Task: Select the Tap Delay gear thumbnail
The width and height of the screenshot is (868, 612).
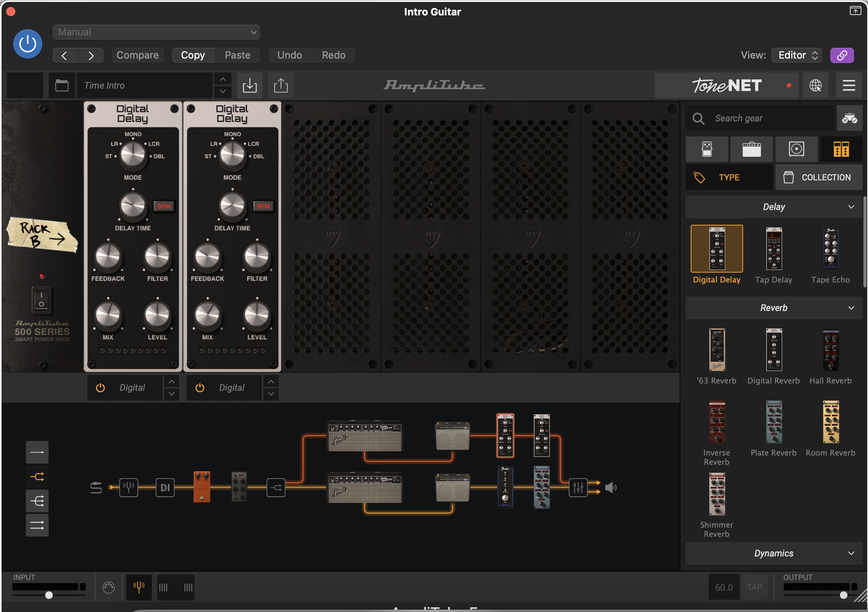Action: [x=774, y=249]
